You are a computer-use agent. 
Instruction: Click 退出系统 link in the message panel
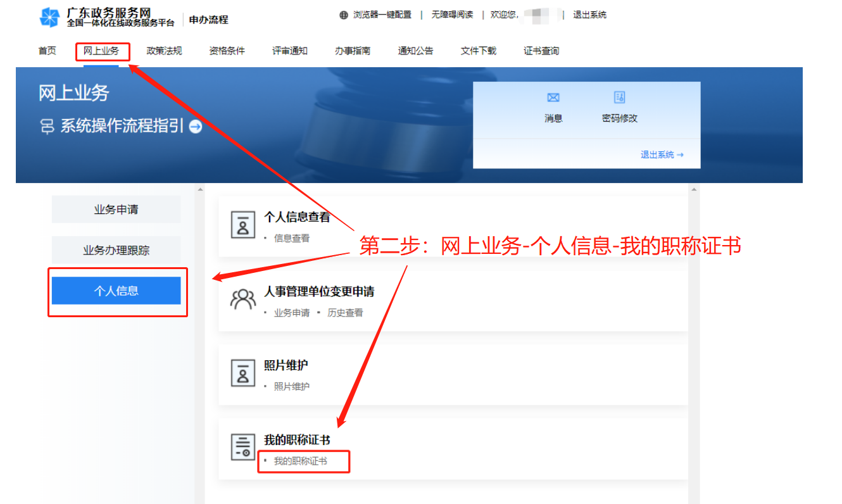pyautogui.click(x=662, y=154)
